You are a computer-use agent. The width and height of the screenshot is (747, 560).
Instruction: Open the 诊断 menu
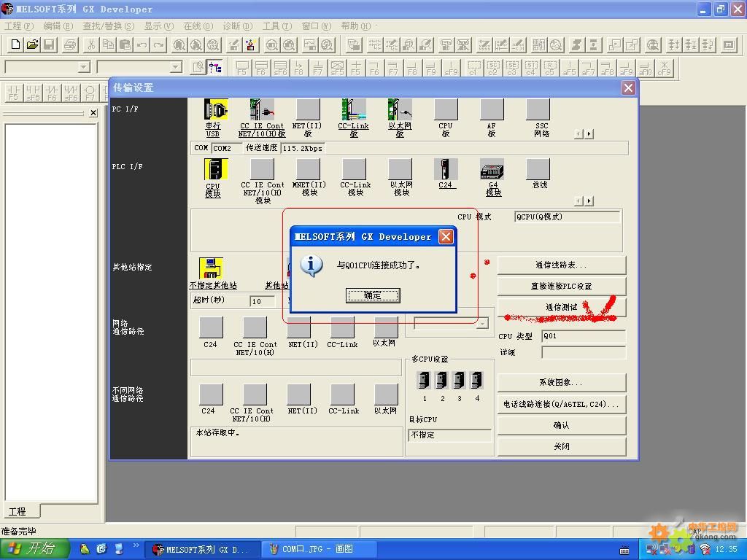tap(237, 26)
